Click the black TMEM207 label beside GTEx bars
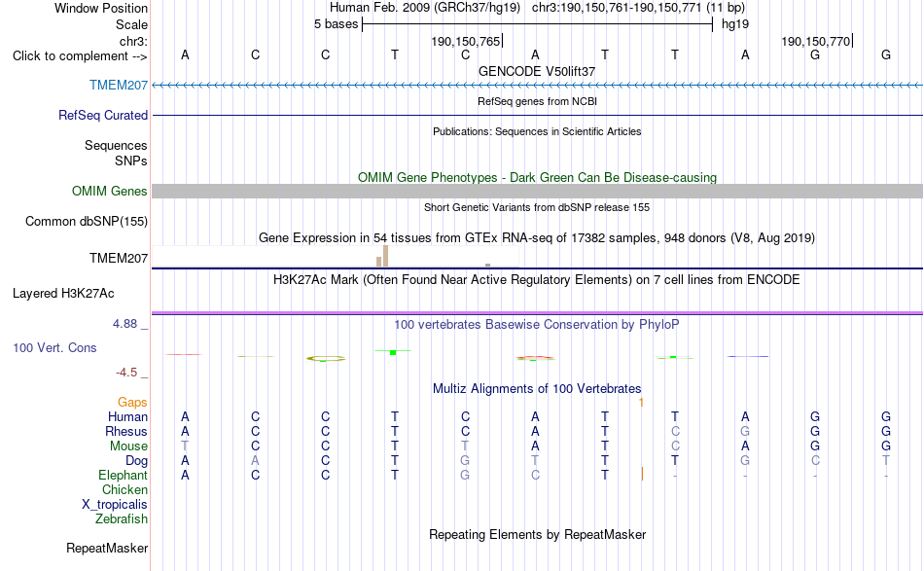Viewport: 924px width, 571px height. tap(119, 258)
